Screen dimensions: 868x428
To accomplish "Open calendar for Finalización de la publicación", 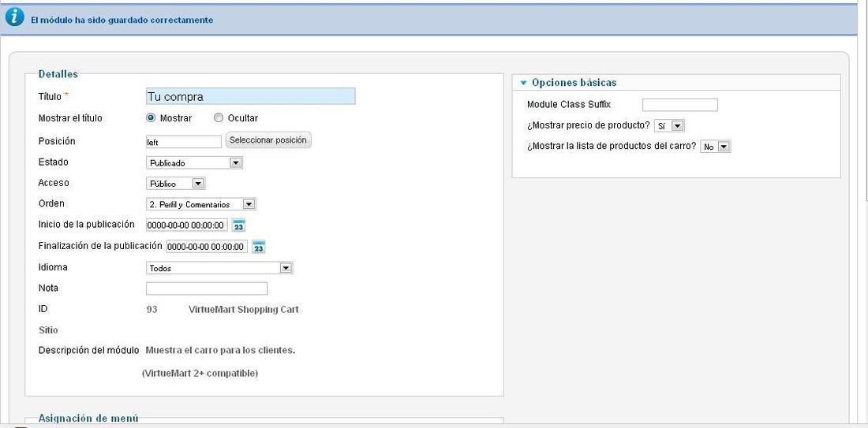I will coord(259,247).
